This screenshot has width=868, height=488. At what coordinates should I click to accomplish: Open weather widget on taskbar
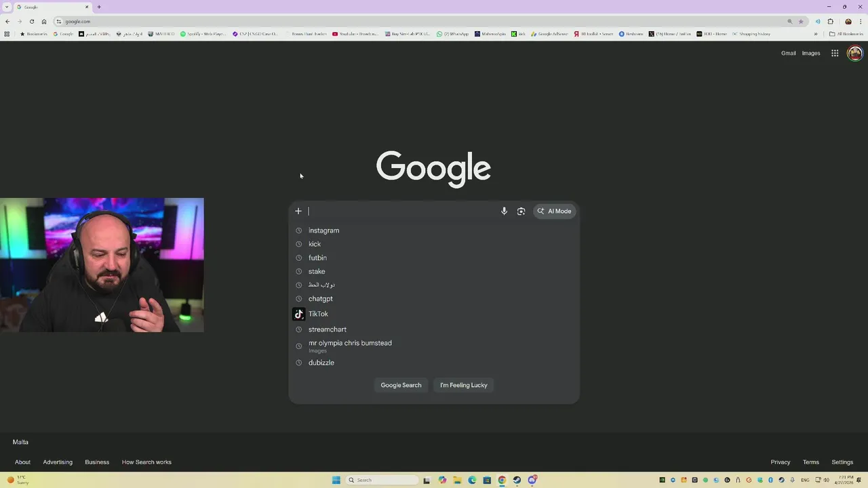[x=18, y=480]
